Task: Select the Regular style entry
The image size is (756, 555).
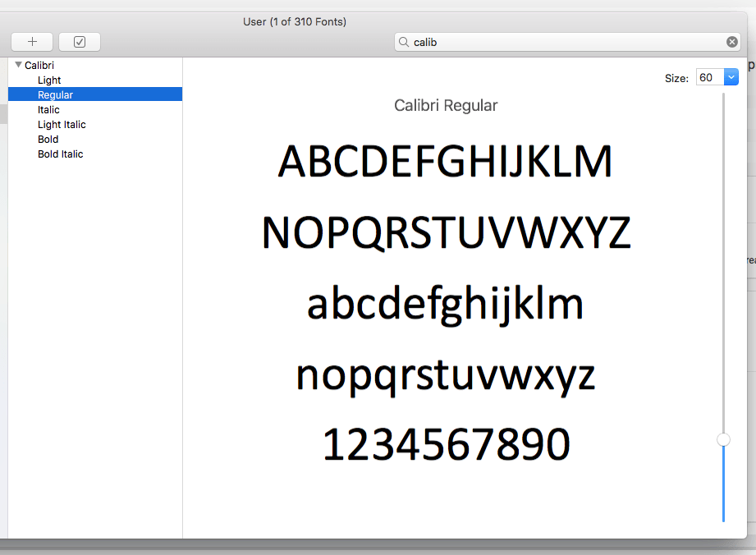Action: tap(55, 94)
